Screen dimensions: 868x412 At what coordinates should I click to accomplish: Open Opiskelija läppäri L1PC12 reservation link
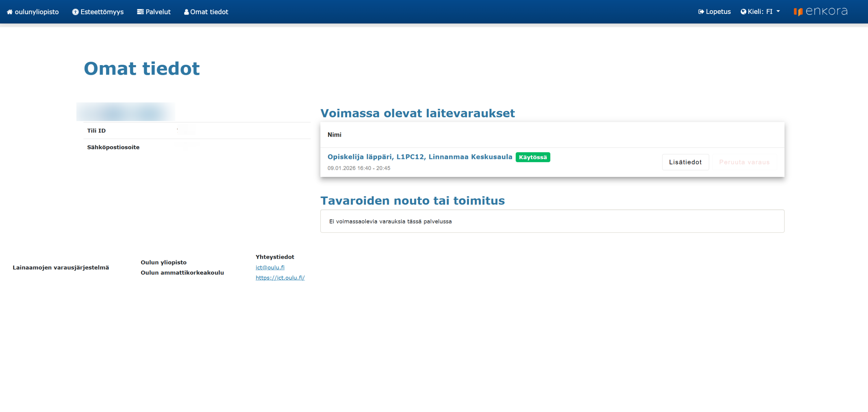[x=419, y=157]
